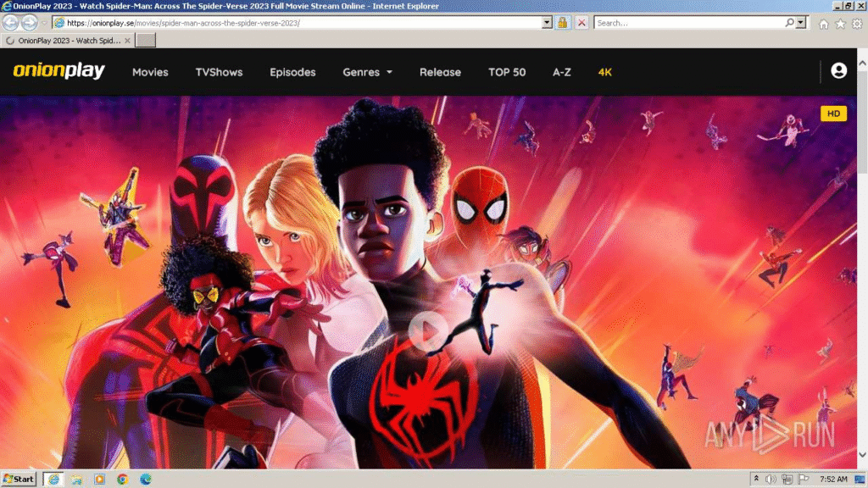Open the TOP 50 list

pyautogui.click(x=507, y=72)
